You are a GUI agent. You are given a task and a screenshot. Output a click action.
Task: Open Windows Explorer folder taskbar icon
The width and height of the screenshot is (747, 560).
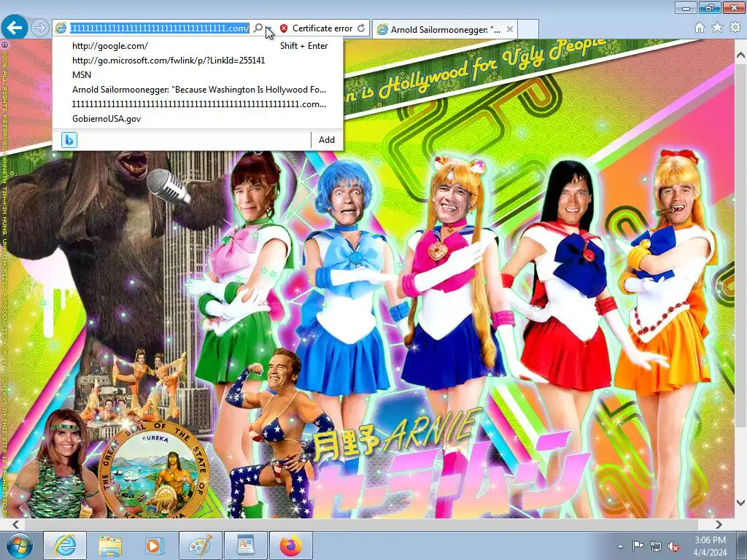110,545
